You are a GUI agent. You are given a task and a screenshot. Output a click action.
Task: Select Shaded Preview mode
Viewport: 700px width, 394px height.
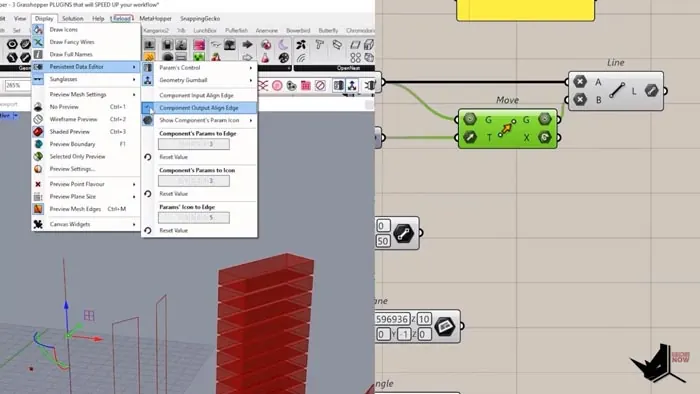coord(86,132)
